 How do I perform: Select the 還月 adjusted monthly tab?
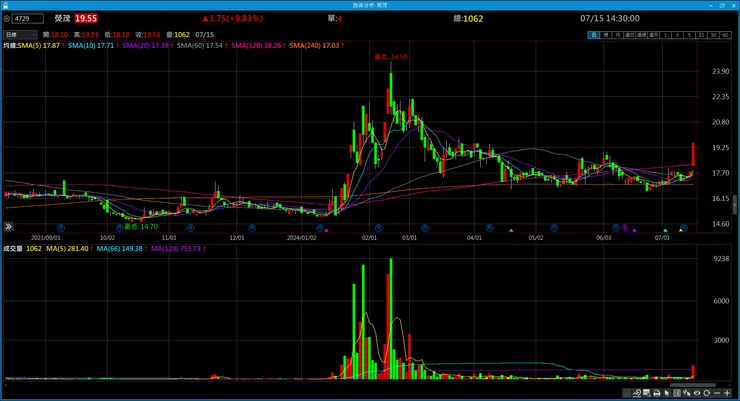click(654, 35)
